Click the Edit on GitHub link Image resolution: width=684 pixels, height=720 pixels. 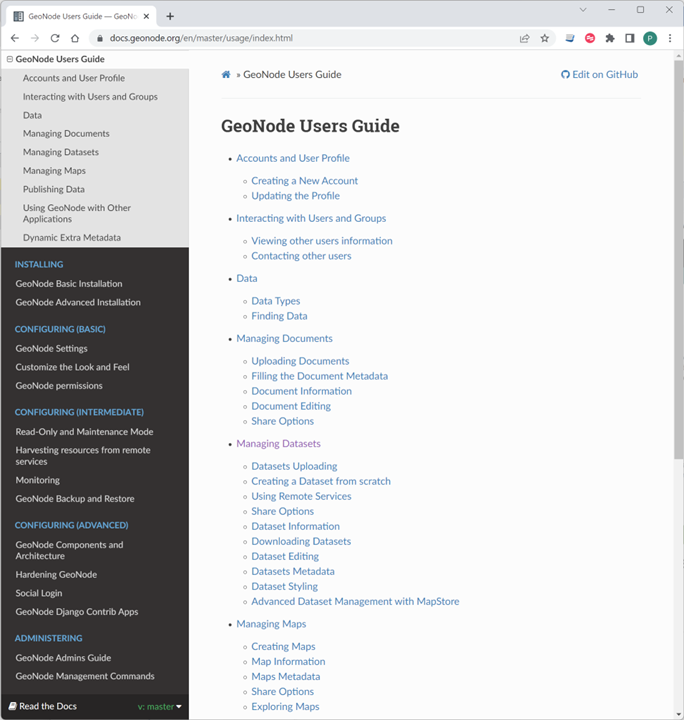599,75
